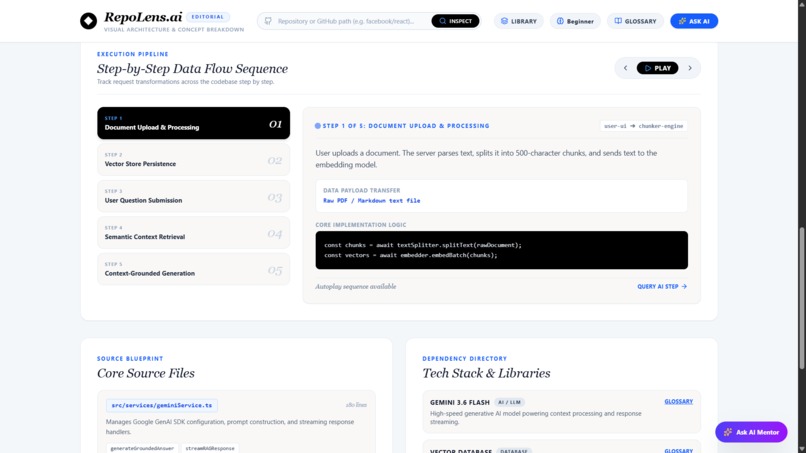This screenshot has height=453, width=806.
Task: Open GLOSSARY link for Gemini 3.6 Flash
Action: coord(679,402)
